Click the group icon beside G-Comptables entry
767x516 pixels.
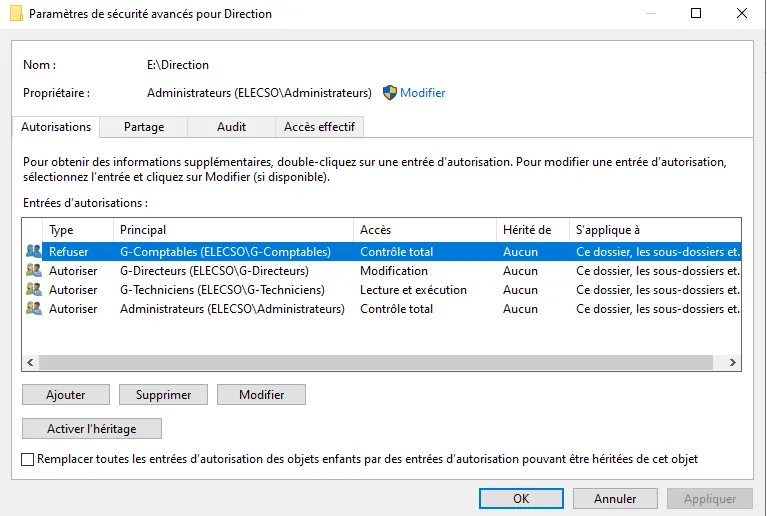[x=34, y=252]
